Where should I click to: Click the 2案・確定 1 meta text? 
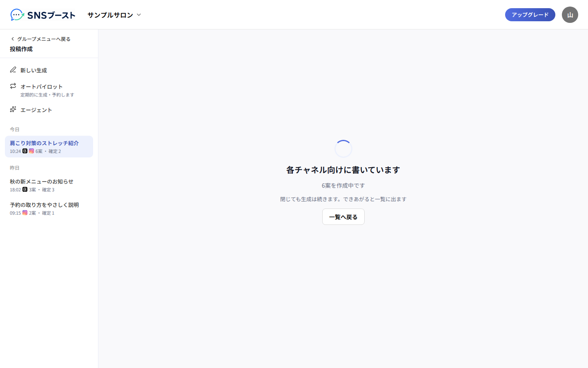click(42, 213)
